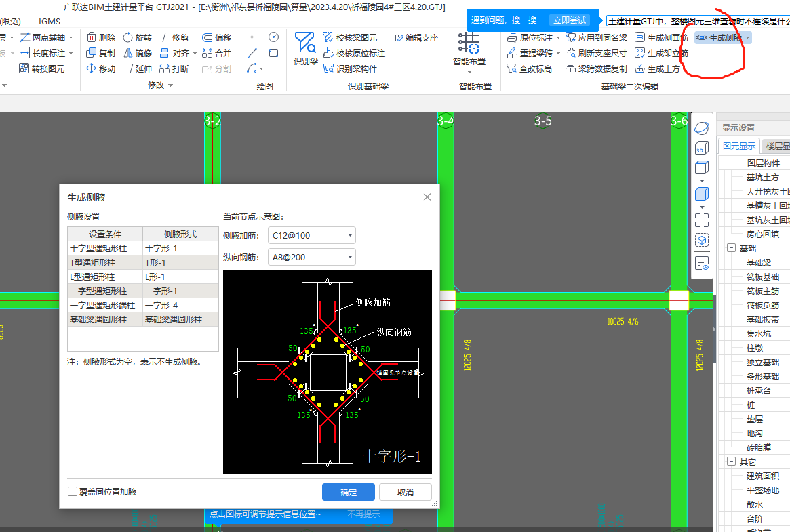Toggle 覆盖同位置加腋 checkbox
This screenshot has height=532, width=790.
[73, 492]
